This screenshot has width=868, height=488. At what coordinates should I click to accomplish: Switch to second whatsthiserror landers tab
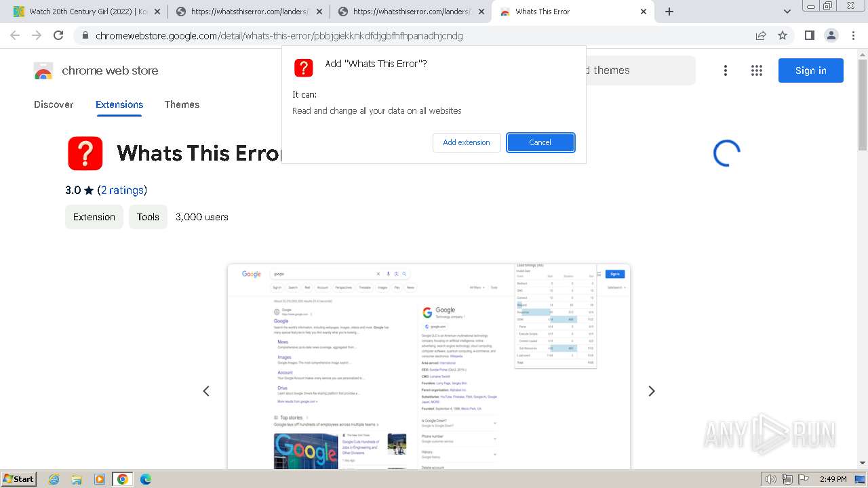pyautogui.click(x=410, y=12)
